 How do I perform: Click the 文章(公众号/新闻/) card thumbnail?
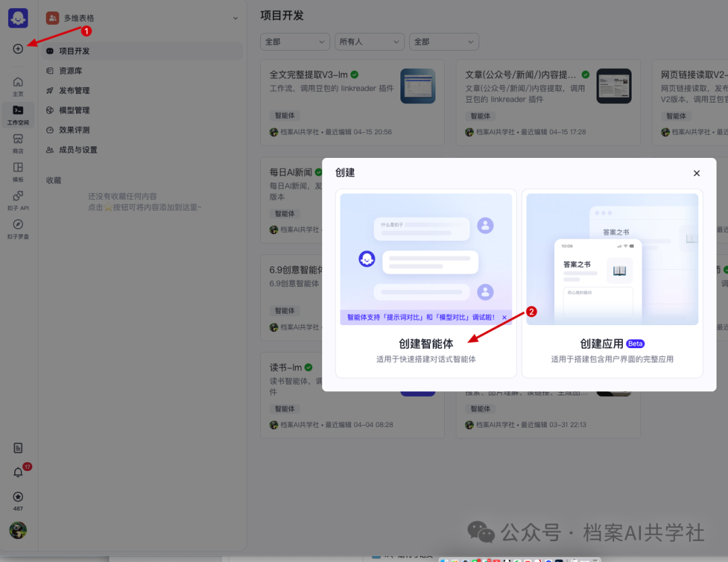pos(614,86)
